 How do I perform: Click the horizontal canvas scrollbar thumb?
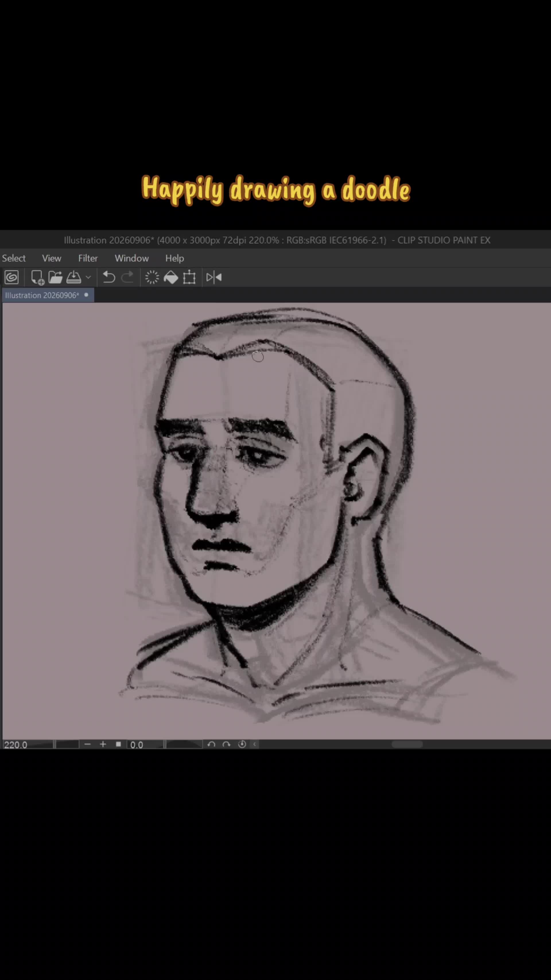tap(407, 744)
